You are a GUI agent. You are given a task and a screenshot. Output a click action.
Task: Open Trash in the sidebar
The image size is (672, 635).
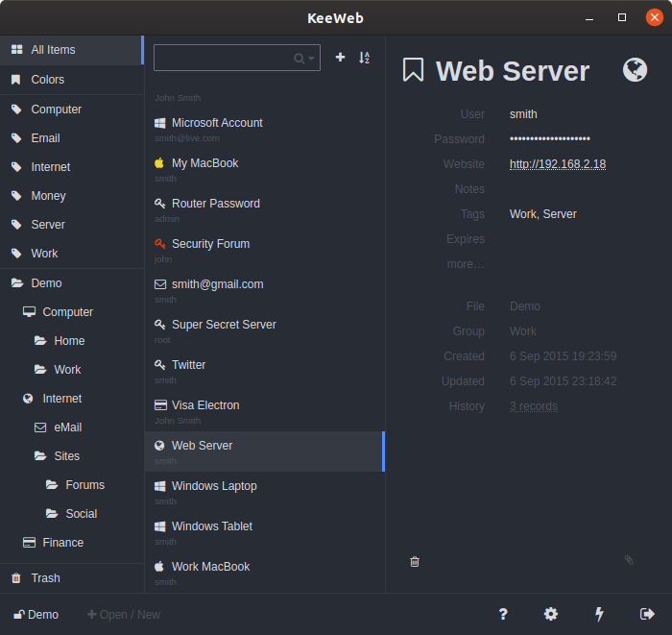[72, 578]
